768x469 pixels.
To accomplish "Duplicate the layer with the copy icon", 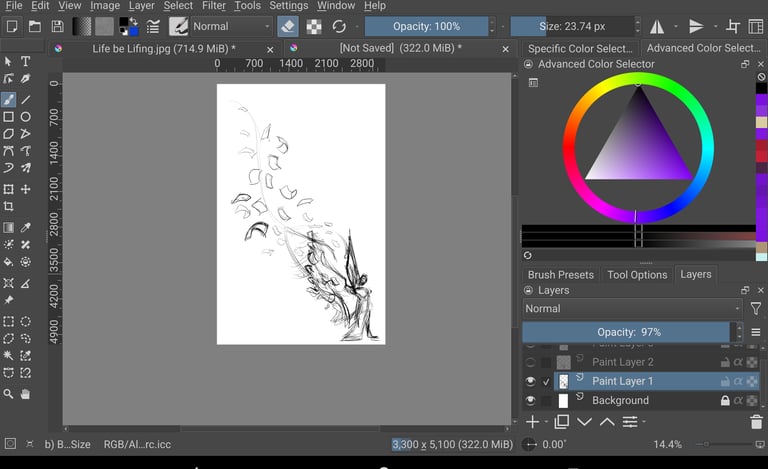I will coord(561,422).
